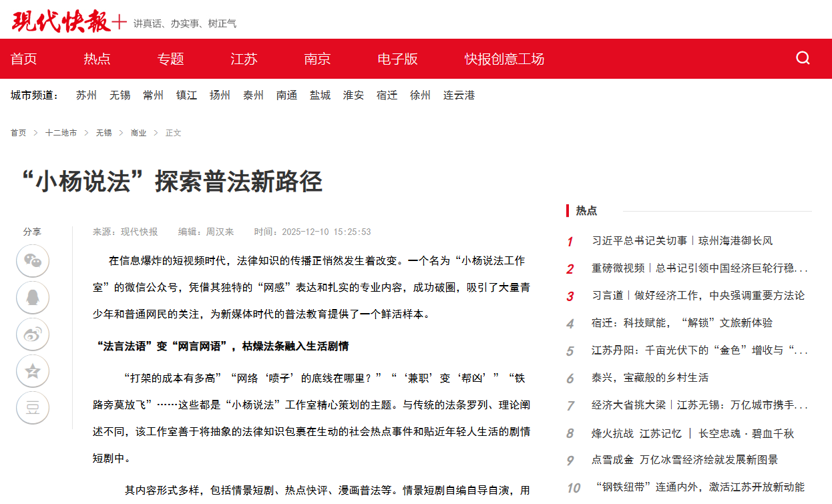The image size is (832, 504).
Task: Share to Qzone star icon
Action: point(33,371)
